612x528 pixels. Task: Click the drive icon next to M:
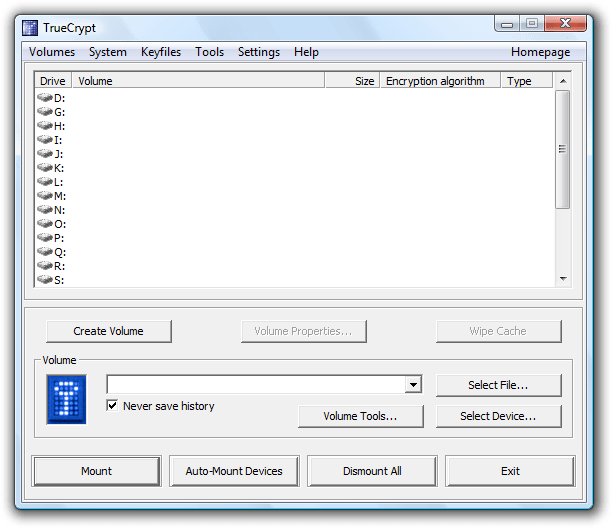point(45,196)
